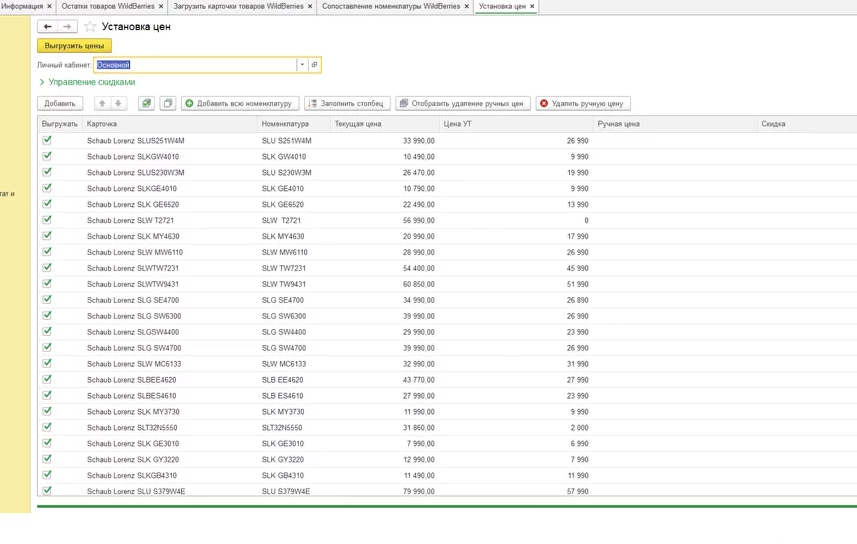Sort by the Номенклатура column header
This screenshot has width=857, height=544.
pyautogui.click(x=294, y=124)
